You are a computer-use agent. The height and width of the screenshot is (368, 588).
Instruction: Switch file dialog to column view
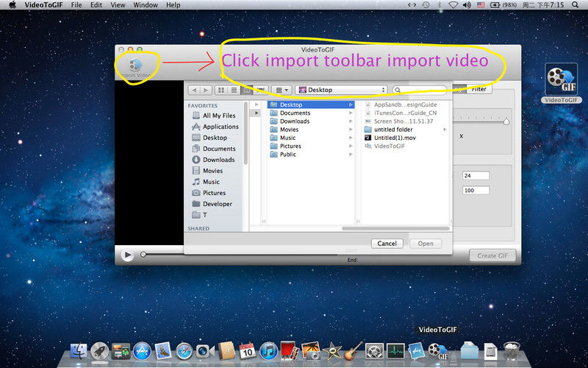point(247,90)
